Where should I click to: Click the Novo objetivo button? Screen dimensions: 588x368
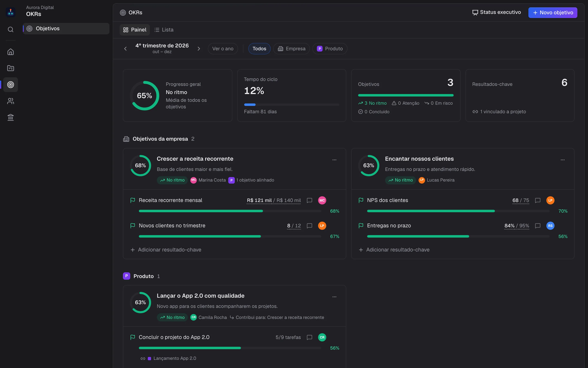point(552,13)
